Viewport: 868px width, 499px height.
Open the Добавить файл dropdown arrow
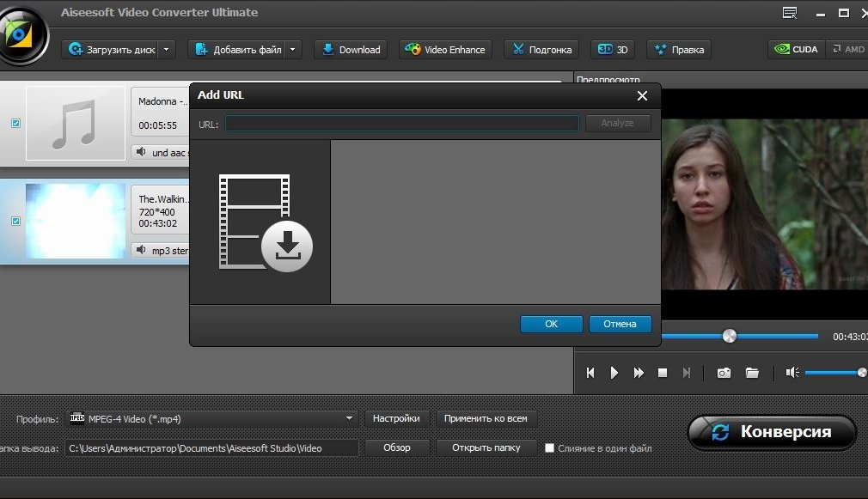click(293, 50)
